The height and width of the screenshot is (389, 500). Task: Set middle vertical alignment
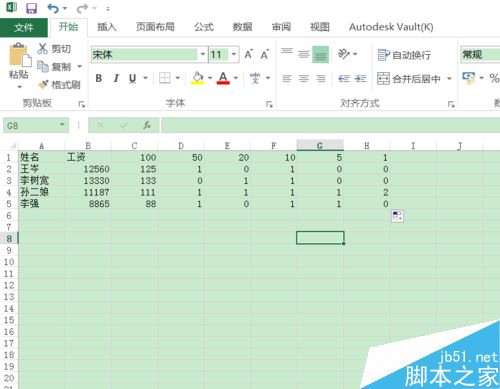tap(303, 54)
